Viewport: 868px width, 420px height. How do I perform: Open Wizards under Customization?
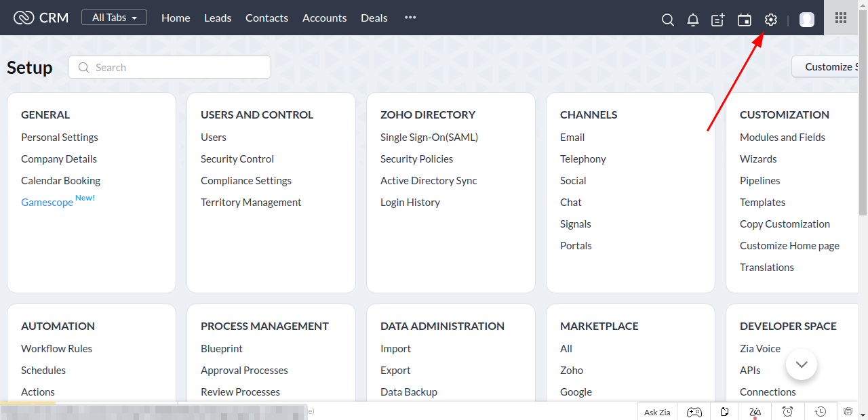[758, 159]
